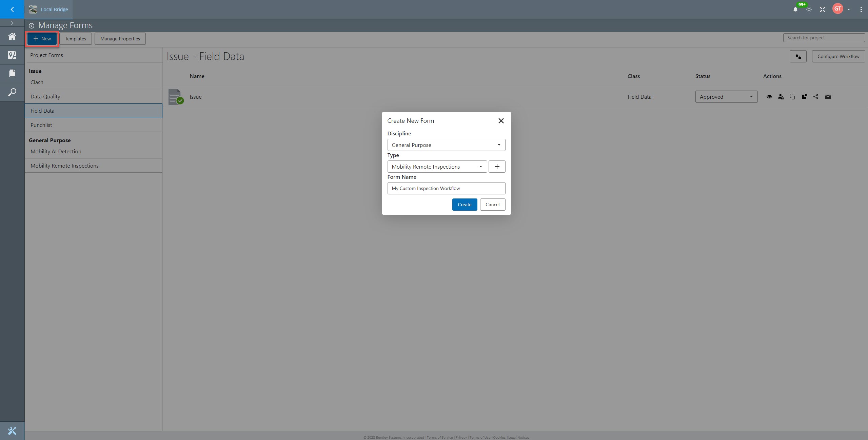Screen dimensions: 868x440
Task: Open the Templates tab button
Action: pos(76,39)
